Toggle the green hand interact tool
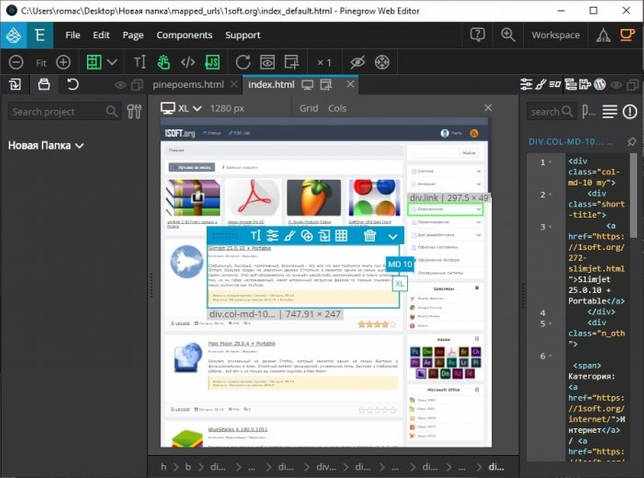 164,62
